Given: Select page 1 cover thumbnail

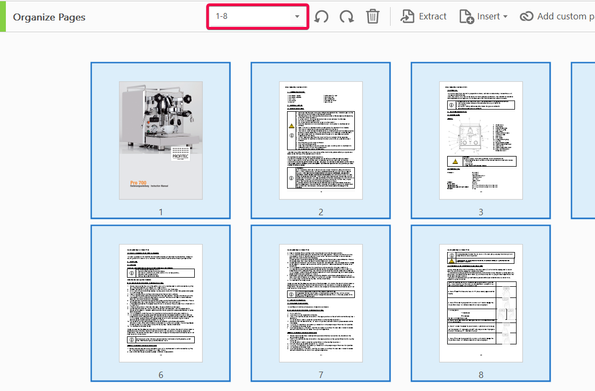Looking at the screenshot, I should [x=161, y=140].
